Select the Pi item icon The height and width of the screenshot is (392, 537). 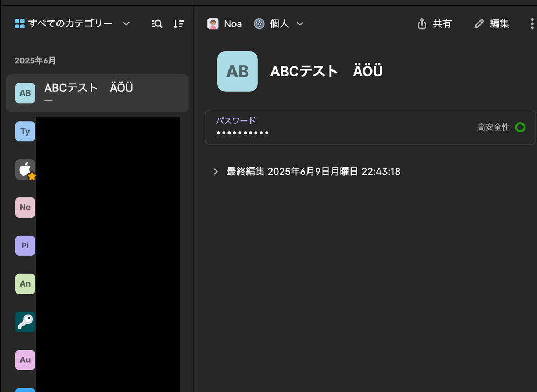pyautogui.click(x=25, y=246)
